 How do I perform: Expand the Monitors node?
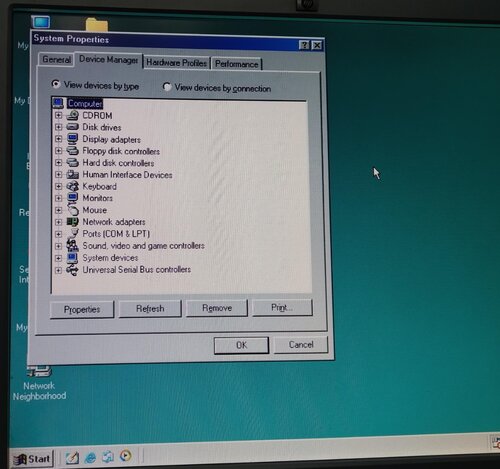click(59, 198)
